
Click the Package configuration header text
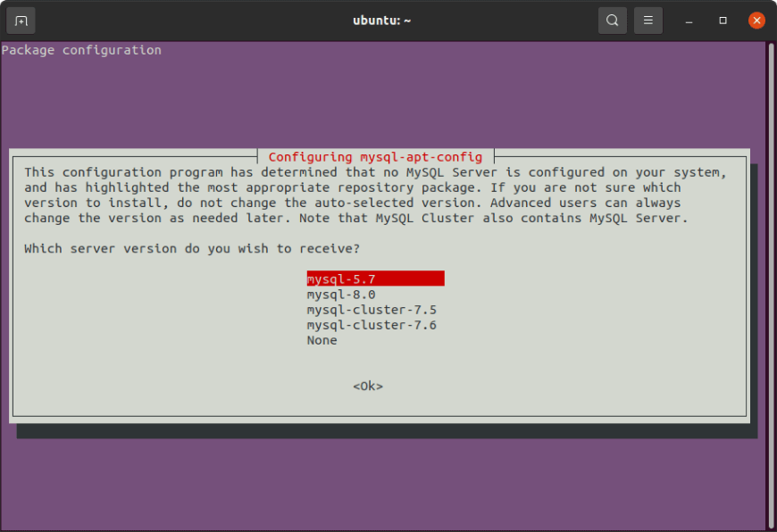tap(81, 50)
